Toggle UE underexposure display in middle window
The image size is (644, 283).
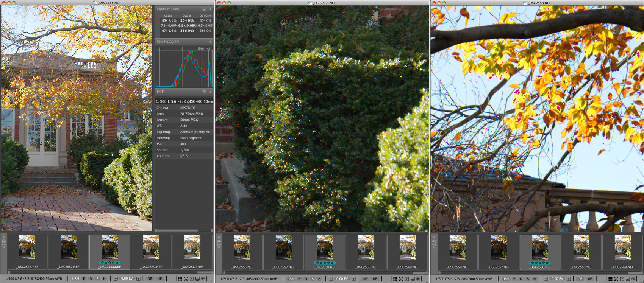pos(375,279)
